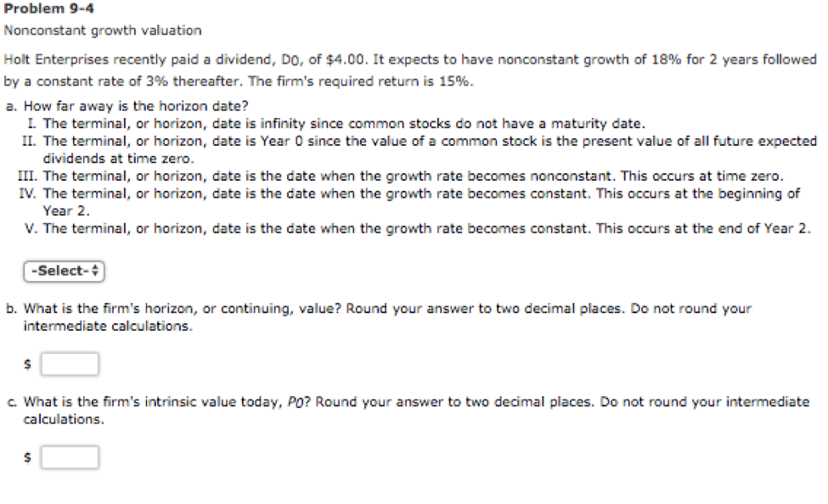The width and height of the screenshot is (828, 504).
Task: Click the dollar sign next to part b input
Action: tap(26, 365)
